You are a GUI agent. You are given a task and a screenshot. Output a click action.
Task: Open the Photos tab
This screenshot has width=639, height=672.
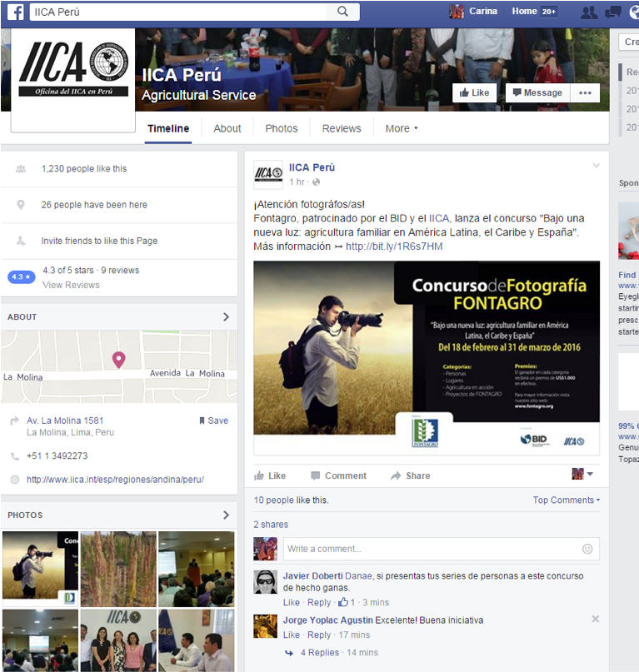tap(282, 128)
